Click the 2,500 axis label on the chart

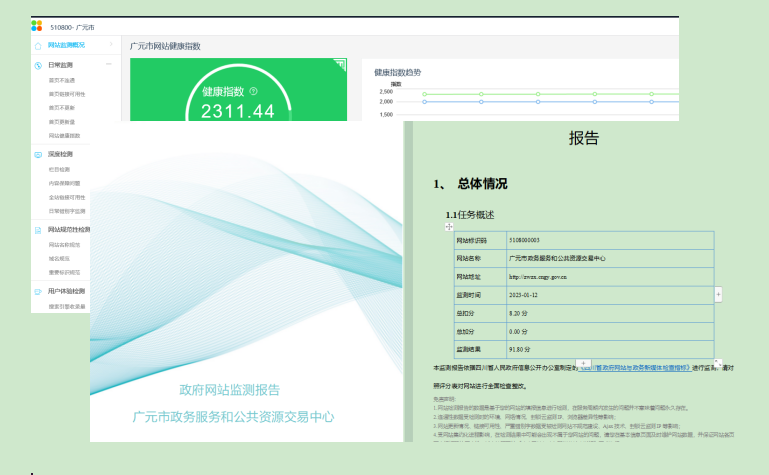tap(386, 92)
